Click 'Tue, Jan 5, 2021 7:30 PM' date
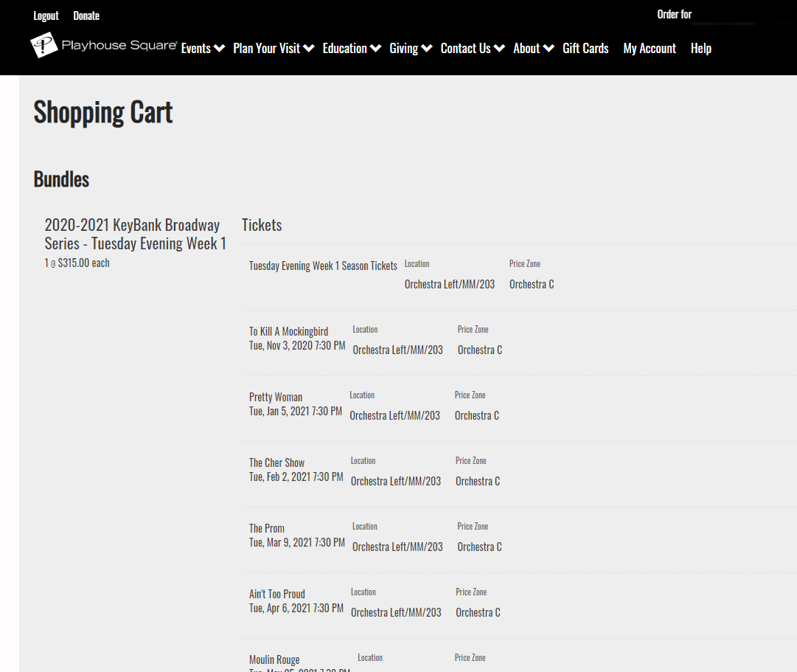The image size is (797, 672). pyautogui.click(x=296, y=412)
